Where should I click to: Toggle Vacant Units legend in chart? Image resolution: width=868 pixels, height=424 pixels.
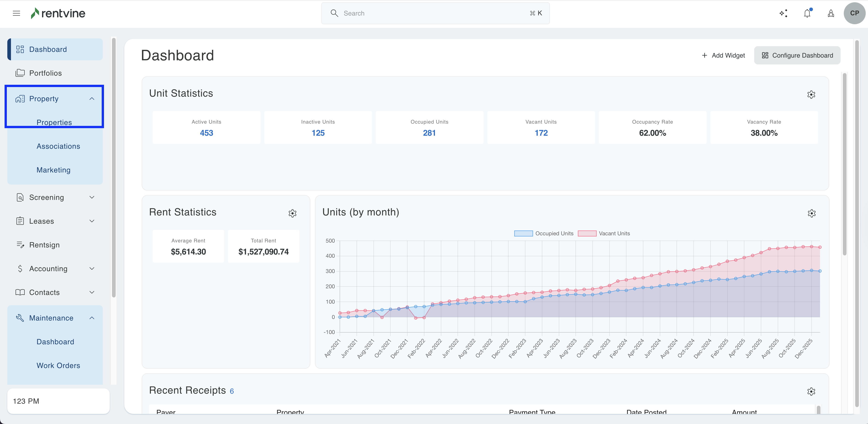(x=604, y=233)
